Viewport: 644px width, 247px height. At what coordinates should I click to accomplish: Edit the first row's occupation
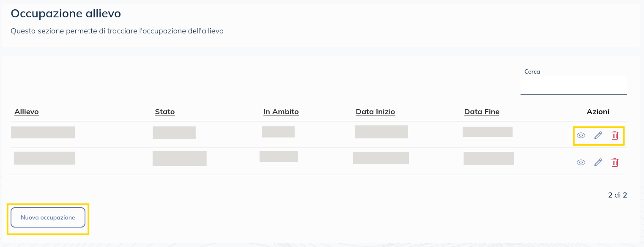pos(598,136)
